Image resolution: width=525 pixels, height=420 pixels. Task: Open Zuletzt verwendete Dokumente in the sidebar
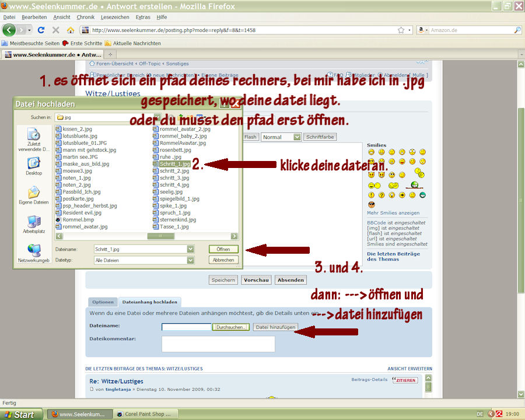tap(34, 139)
